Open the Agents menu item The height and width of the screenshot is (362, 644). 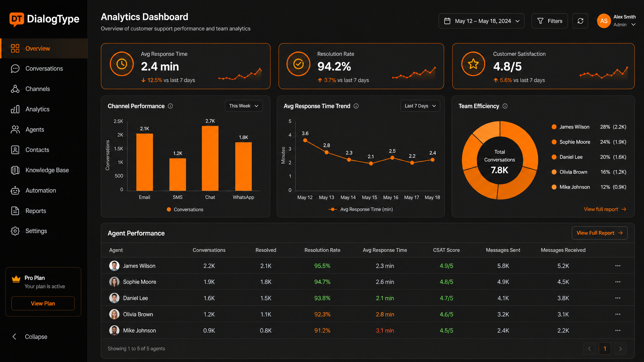[x=44, y=129]
